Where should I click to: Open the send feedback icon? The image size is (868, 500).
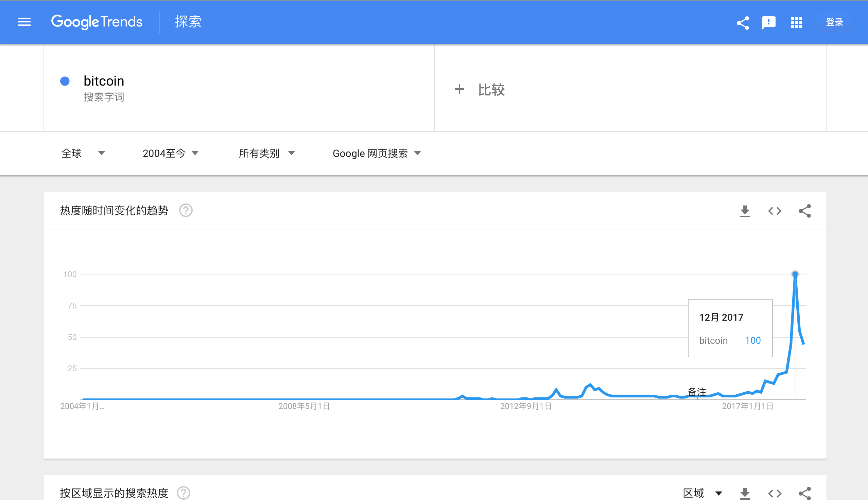(x=768, y=23)
